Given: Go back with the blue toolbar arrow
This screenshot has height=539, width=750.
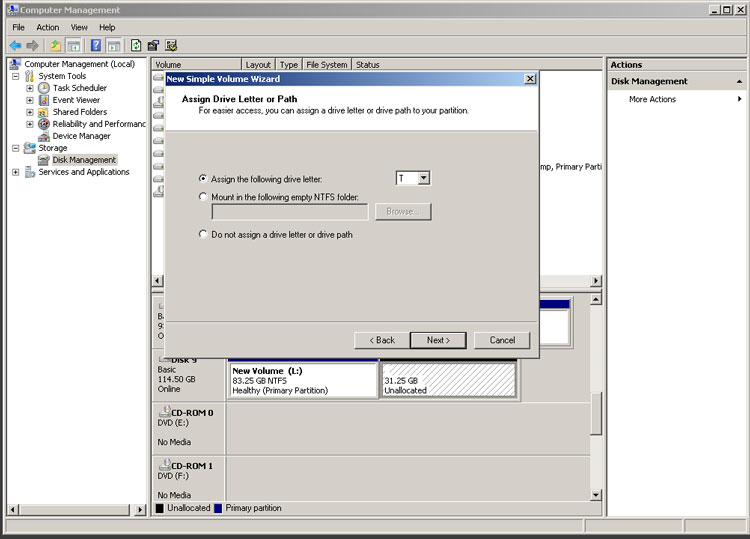Looking at the screenshot, I should pyautogui.click(x=15, y=45).
